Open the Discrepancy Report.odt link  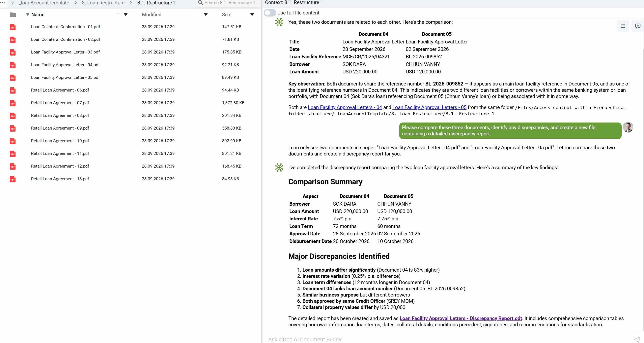point(460,318)
